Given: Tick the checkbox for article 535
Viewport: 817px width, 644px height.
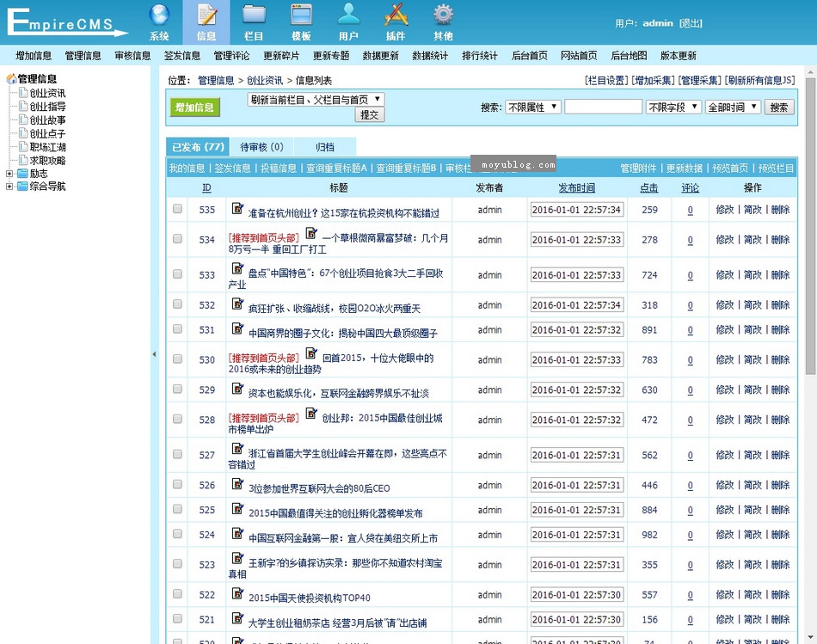Looking at the screenshot, I should (178, 208).
